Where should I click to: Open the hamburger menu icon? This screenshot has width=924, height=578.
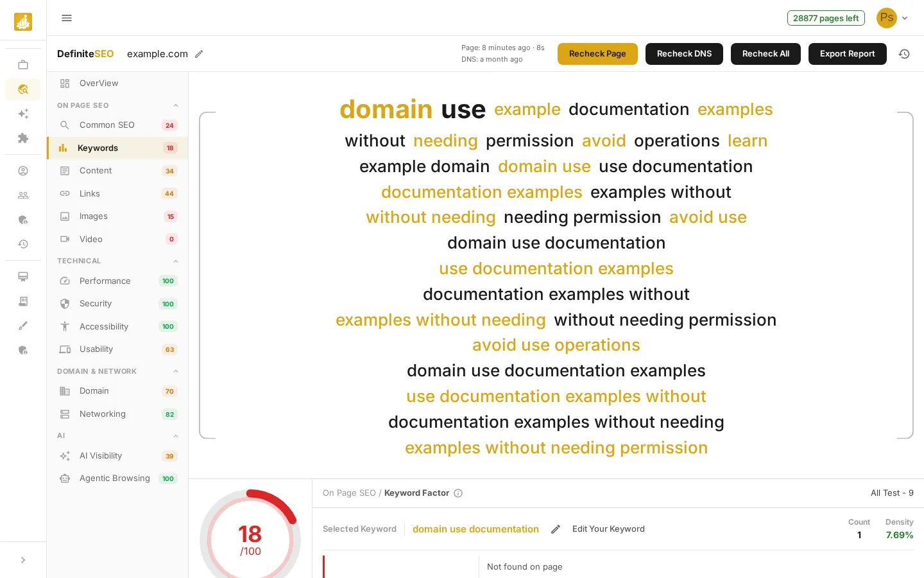[x=67, y=18]
